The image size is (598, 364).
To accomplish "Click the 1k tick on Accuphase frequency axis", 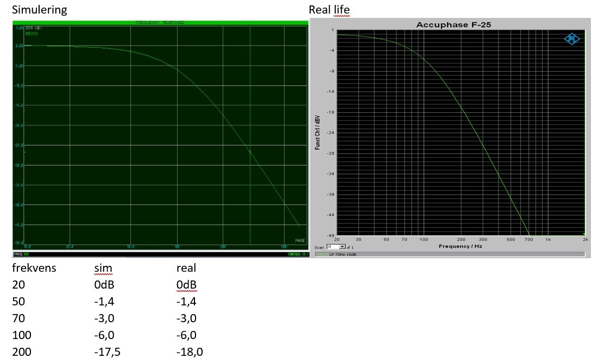I will point(548,239).
